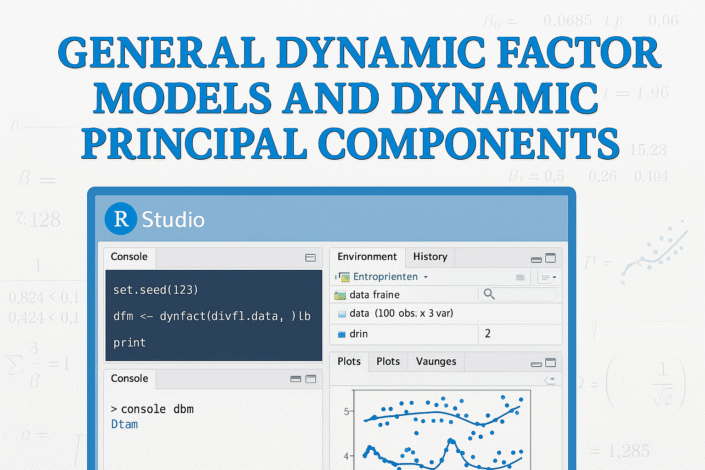705x470 pixels.
Task: Click the clear plots icon below Plots pane controls
Action: point(548,380)
